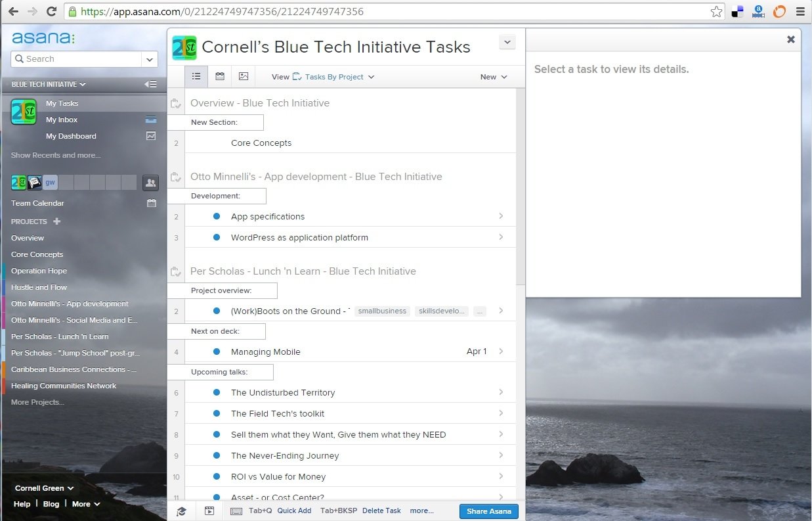Open the calendar view icon
Image resolution: width=812 pixels, height=521 pixels.
[x=220, y=76]
